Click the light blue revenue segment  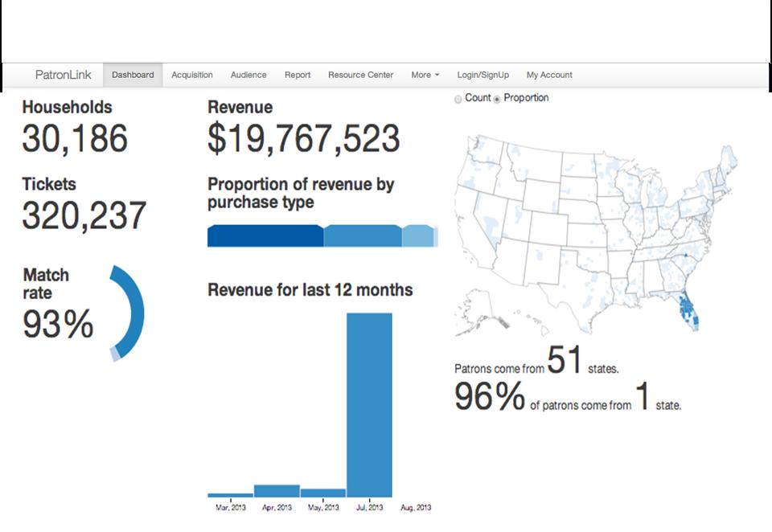[417, 236]
